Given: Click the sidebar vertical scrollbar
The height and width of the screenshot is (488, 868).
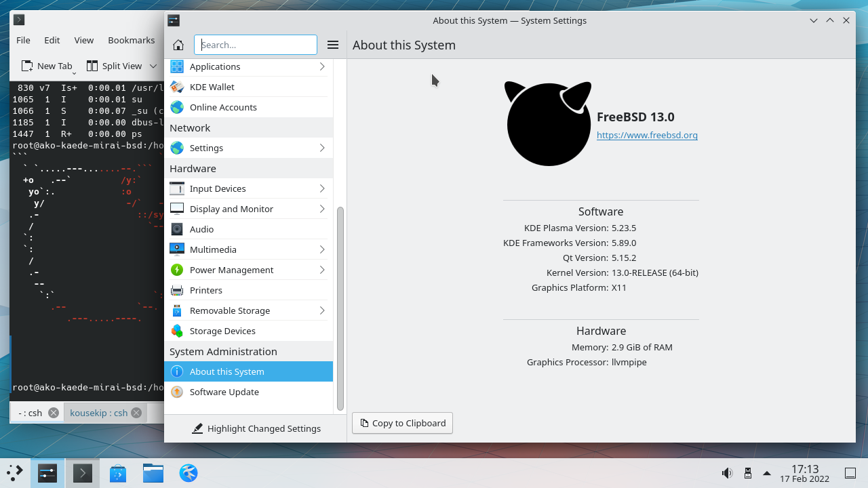Looking at the screenshot, I should 340,305.
